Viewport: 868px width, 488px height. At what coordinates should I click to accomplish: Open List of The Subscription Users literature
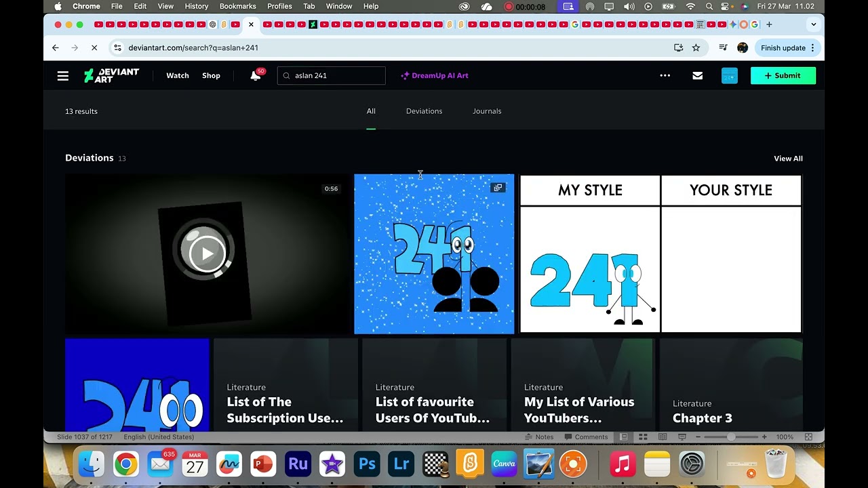coord(285,385)
